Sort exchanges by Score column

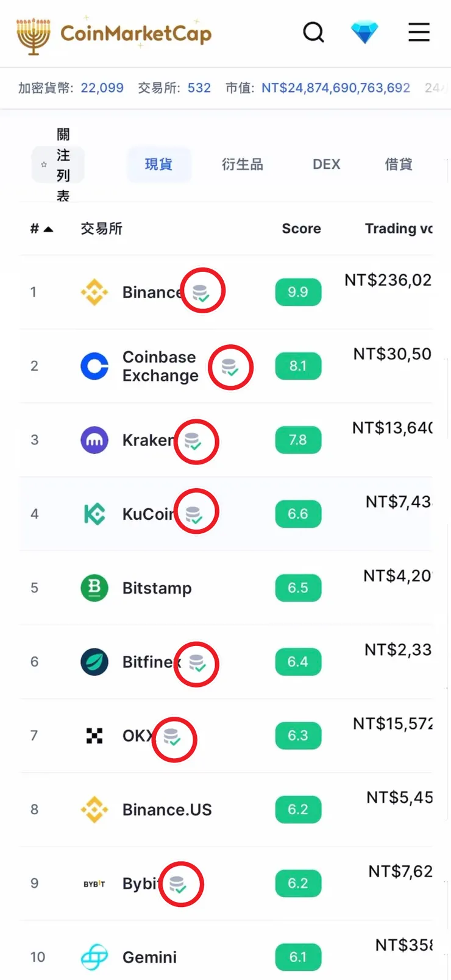tap(301, 229)
